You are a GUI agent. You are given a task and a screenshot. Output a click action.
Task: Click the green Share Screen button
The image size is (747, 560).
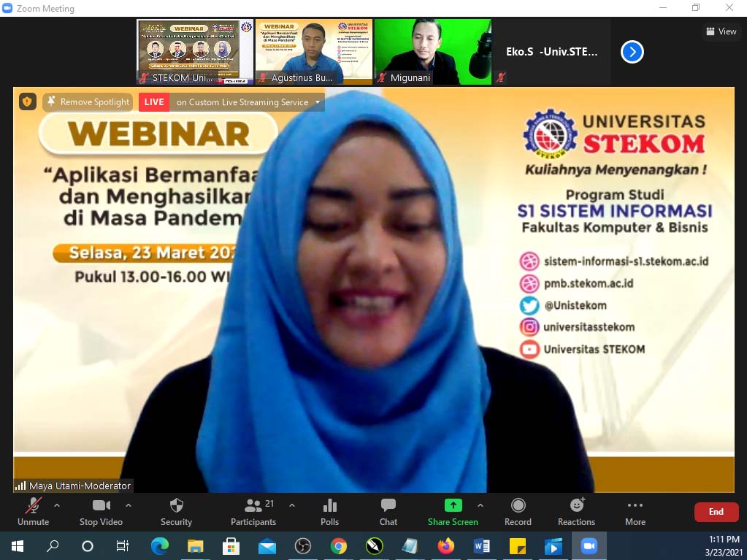[453, 512]
